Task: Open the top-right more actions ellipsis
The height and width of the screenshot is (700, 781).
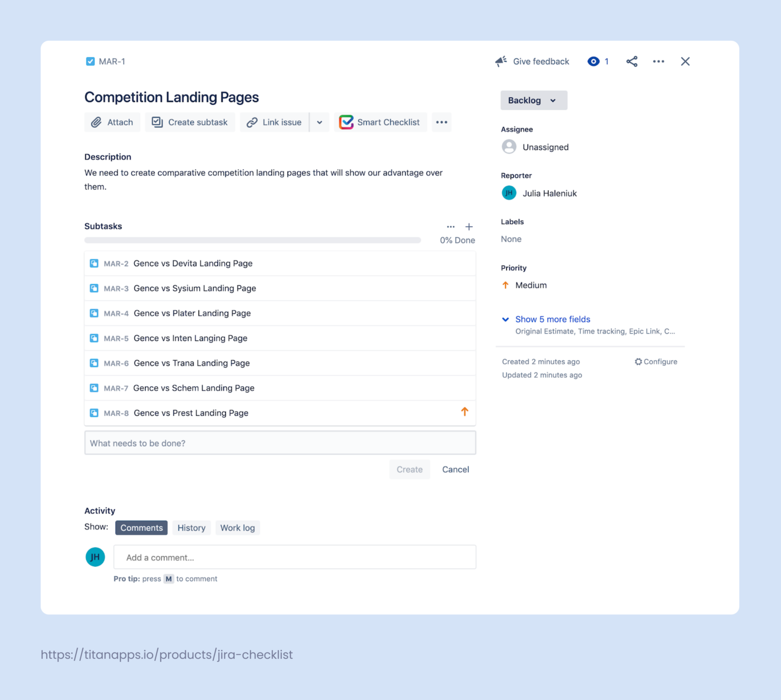Action: click(658, 62)
